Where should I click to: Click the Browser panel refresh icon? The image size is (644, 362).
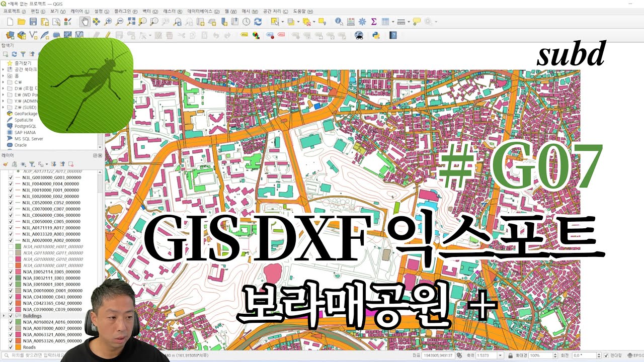(14, 54)
